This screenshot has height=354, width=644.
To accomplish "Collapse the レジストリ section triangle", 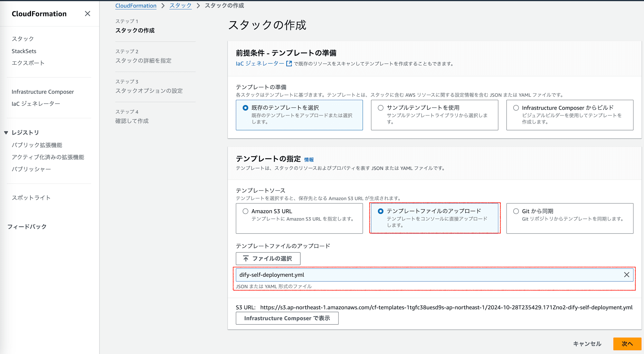I will pos(6,133).
